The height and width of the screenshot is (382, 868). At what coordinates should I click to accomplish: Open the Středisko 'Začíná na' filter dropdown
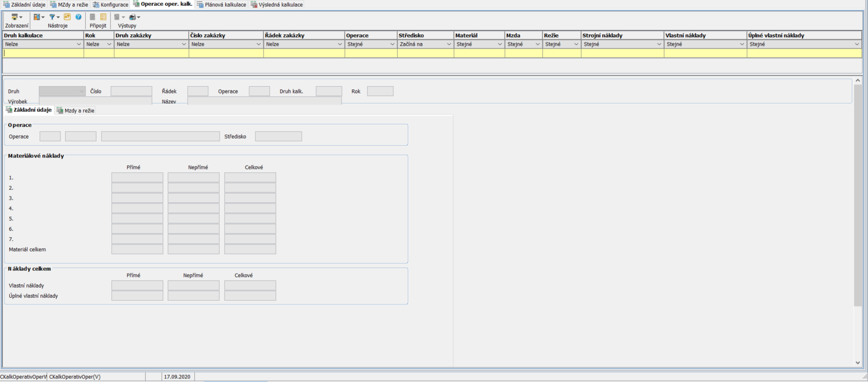[x=449, y=45]
